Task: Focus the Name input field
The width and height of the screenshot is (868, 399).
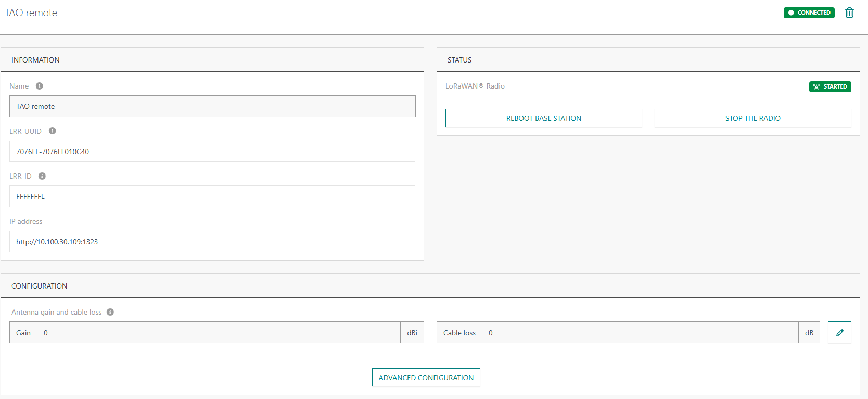Action: pos(212,106)
